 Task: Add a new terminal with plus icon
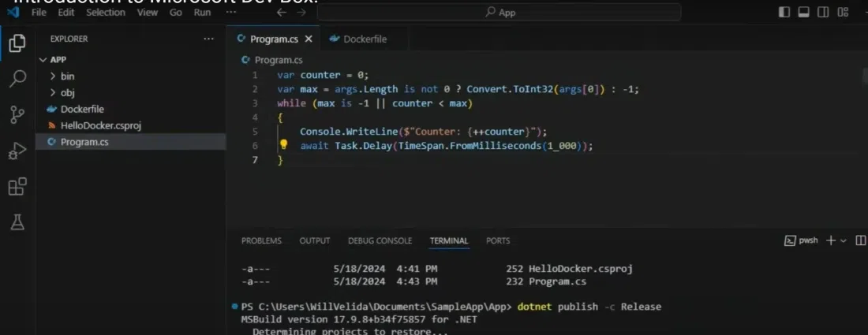[x=830, y=240]
